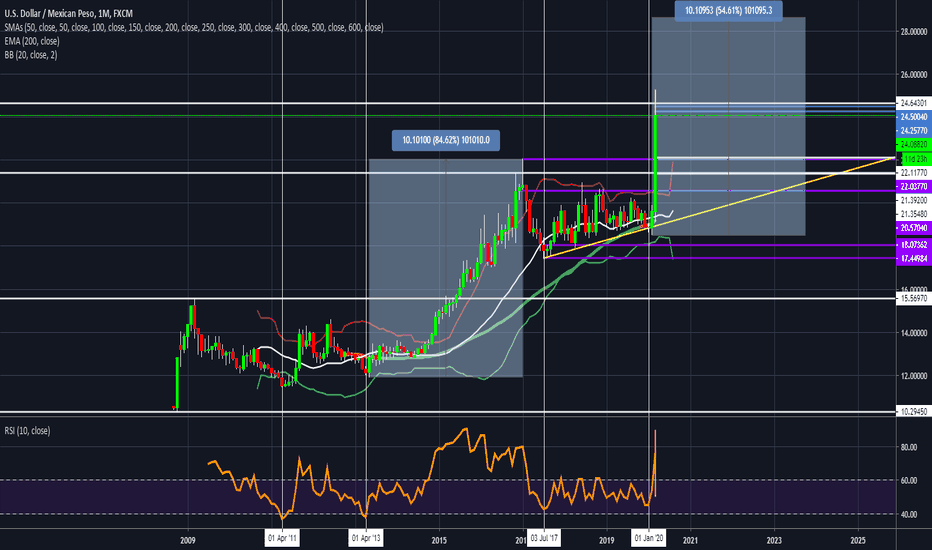The height and width of the screenshot is (550, 932).
Task: Click the 14.00000 price scale value
Action: click(914, 333)
